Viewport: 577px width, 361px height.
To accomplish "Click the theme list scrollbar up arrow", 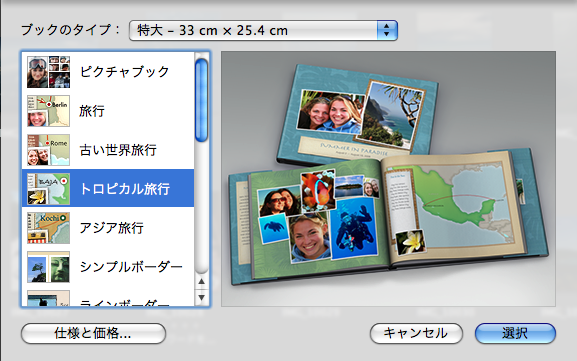I will (201, 282).
